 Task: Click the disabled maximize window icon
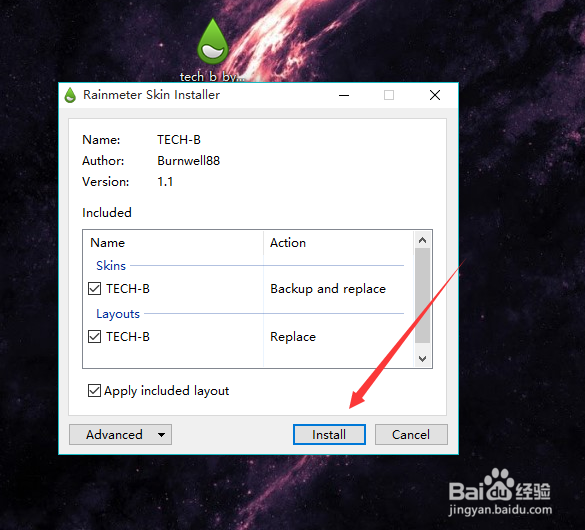[x=389, y=95]
